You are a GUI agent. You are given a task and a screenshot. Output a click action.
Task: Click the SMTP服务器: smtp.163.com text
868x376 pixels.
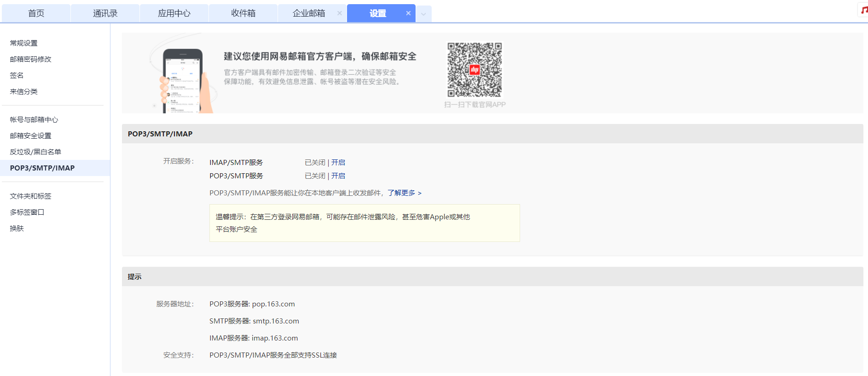point(255,321)
